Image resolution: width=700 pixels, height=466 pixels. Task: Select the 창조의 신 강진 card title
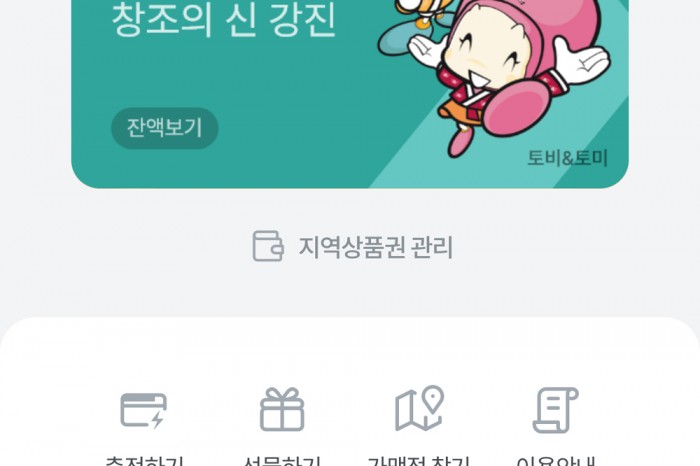(x=223, y=20)
